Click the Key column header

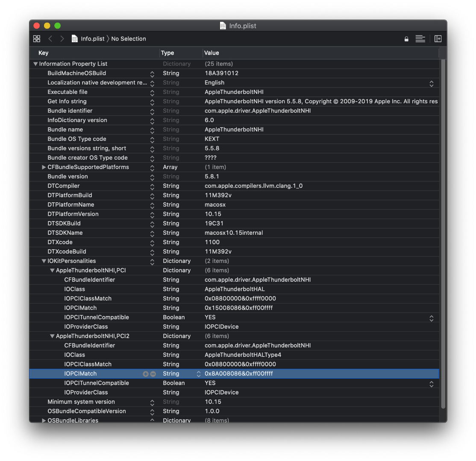[44, 53]
